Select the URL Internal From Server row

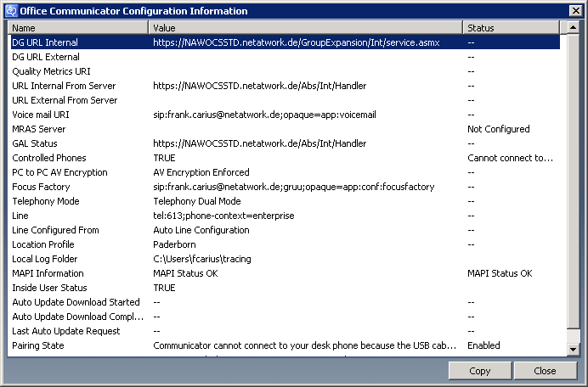tap(284, 86)
